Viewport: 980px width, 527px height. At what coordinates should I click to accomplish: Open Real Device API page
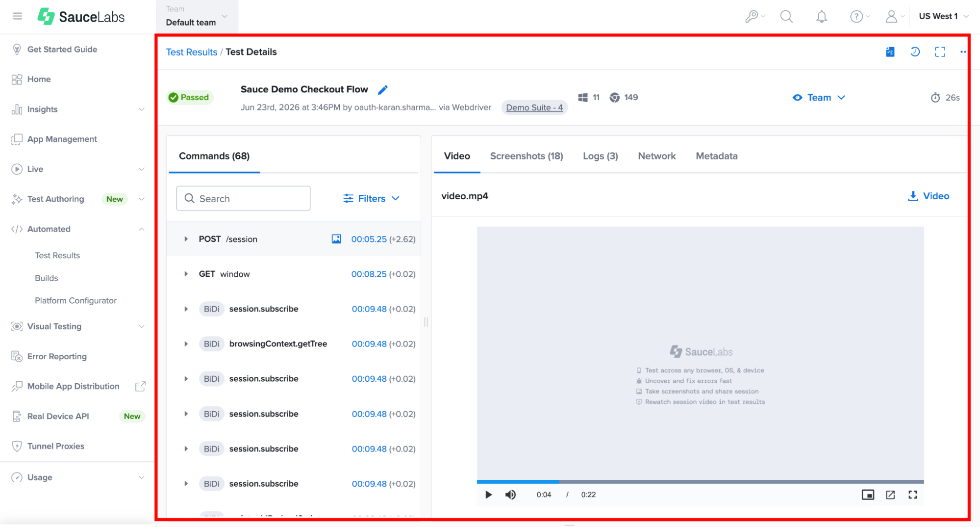[58, 416]
